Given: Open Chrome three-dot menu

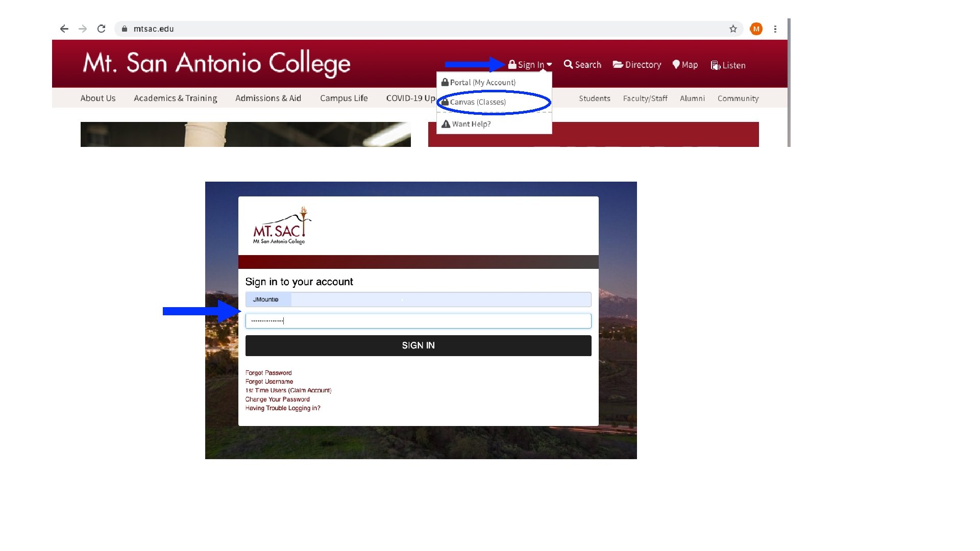Looking at the screenshot, I should 775,29.
